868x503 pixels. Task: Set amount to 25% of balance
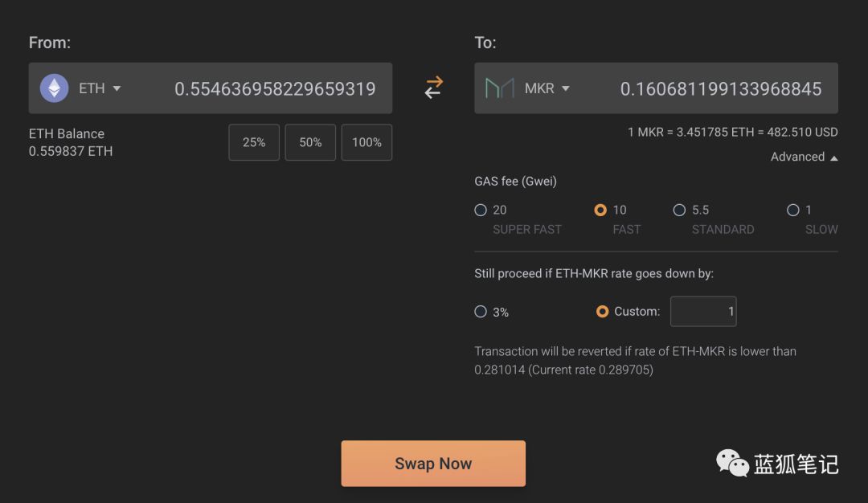(x=254, y=142)
